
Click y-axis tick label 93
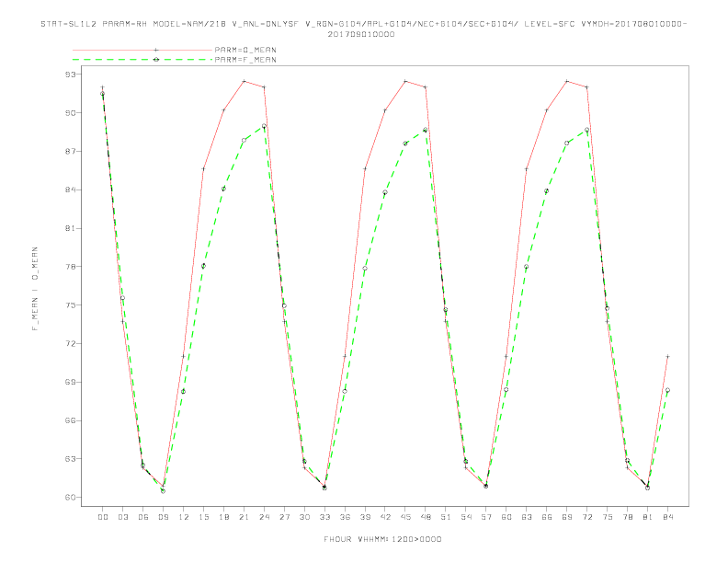[x=71, y=75]
